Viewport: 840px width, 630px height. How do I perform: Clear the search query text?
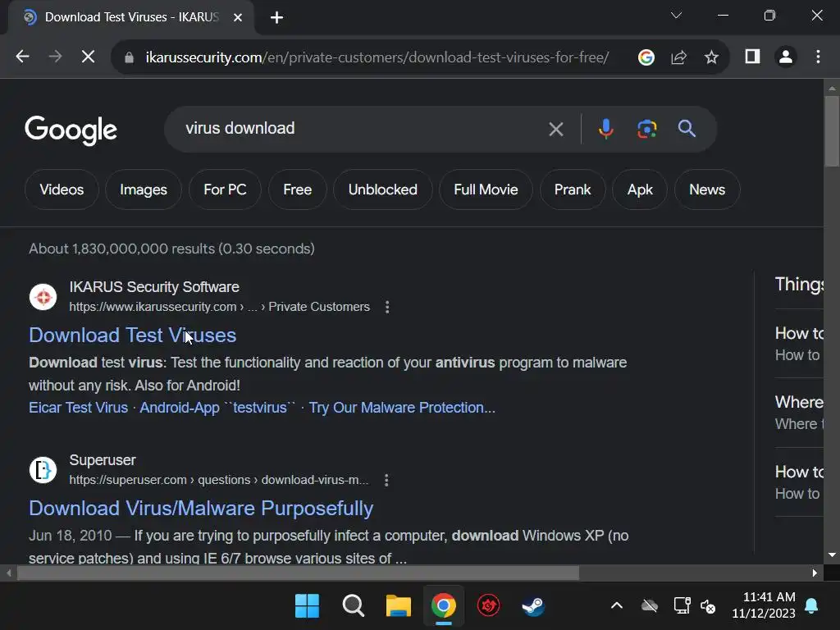(556, 129)
